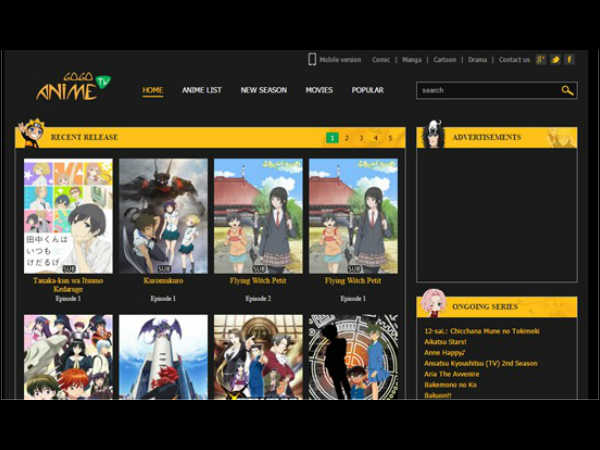600x450 pixels.
Task: Go to page 2 of recent releases
Action: pyautogui.click(x=347, y=138)
